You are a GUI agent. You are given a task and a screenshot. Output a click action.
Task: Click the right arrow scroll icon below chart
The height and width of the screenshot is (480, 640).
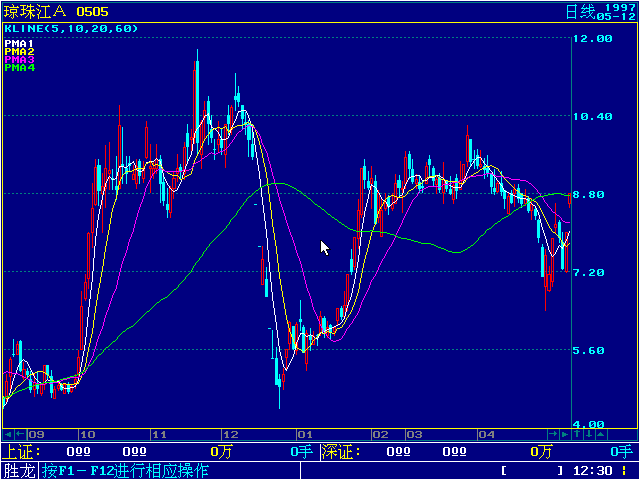pyautogui.click(x=553, y=434)
